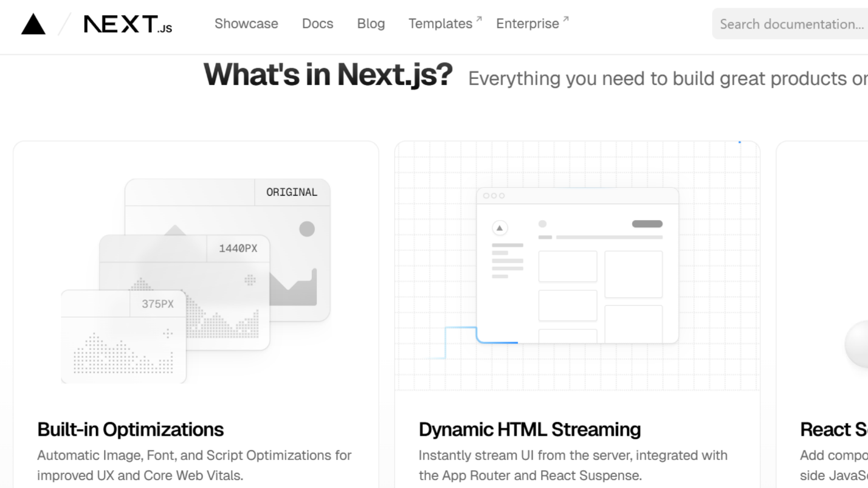The image size is (868, 488).
Task: Open the Blog link
Action: click(x=371, y=24)
